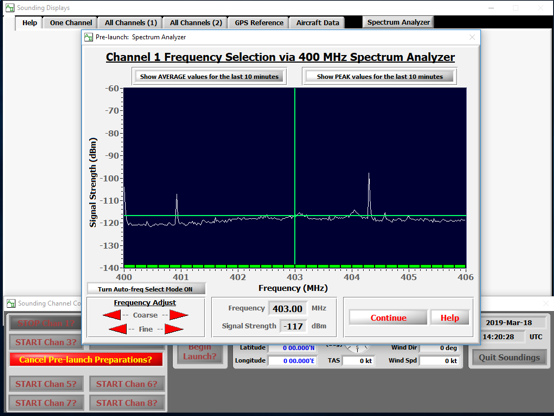
Task: Click the Wind Dir value 0 deg
Action: [x=439, y=348]
